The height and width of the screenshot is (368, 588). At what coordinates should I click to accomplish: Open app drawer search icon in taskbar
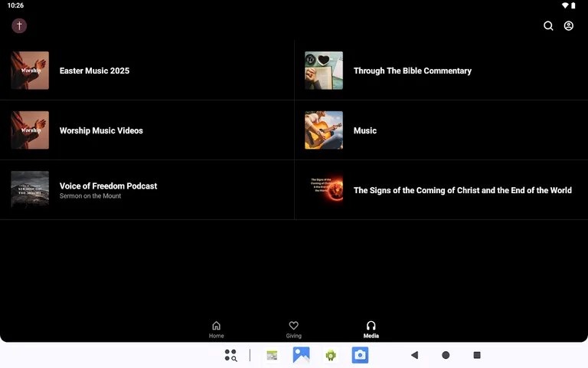[x=230, y=355]
